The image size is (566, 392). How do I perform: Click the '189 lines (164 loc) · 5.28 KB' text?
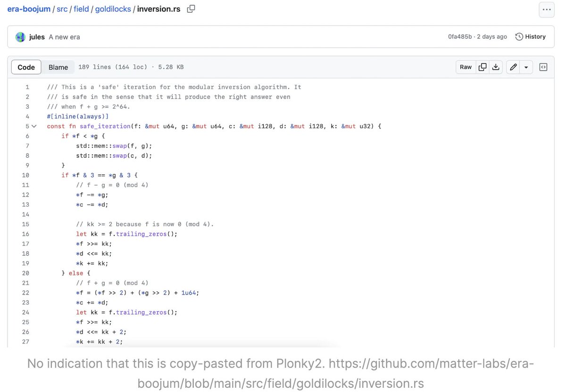tap(131, 67)
